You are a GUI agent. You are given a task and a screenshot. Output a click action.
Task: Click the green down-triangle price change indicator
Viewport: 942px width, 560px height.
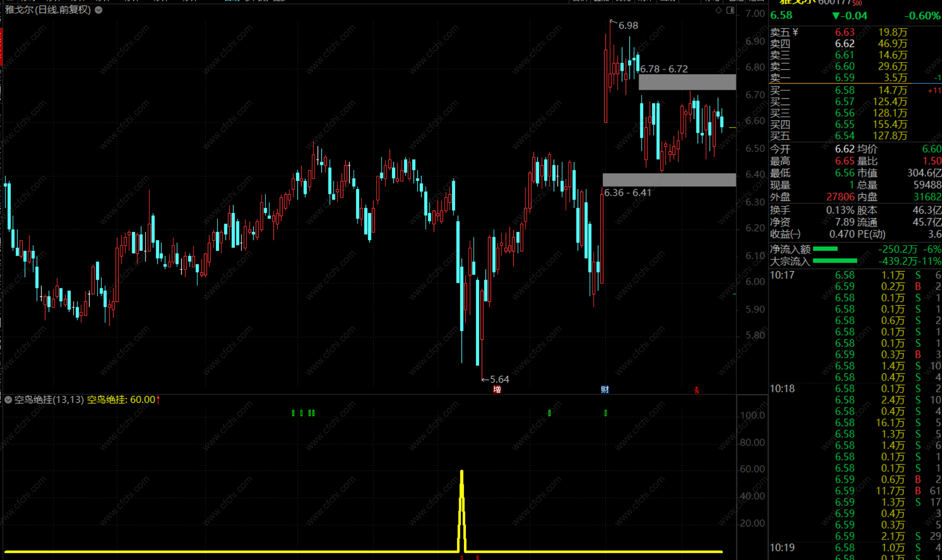tap(836, 16)
